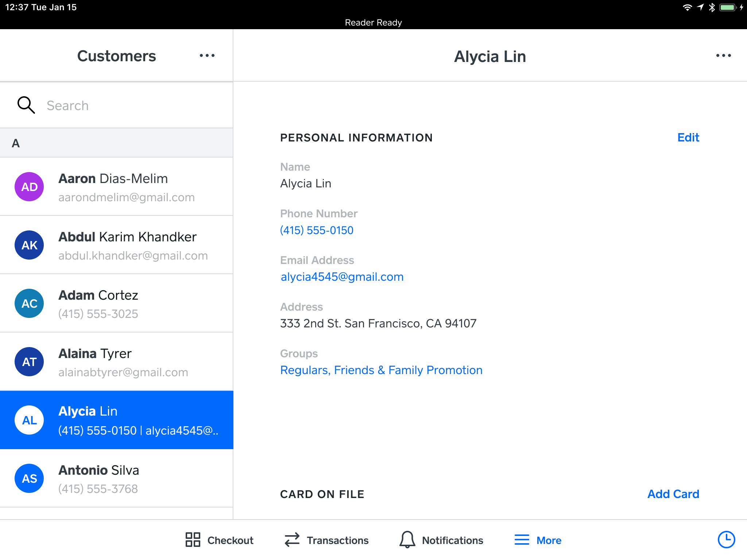Open the transaction history clock icon

tap(726, 539)
